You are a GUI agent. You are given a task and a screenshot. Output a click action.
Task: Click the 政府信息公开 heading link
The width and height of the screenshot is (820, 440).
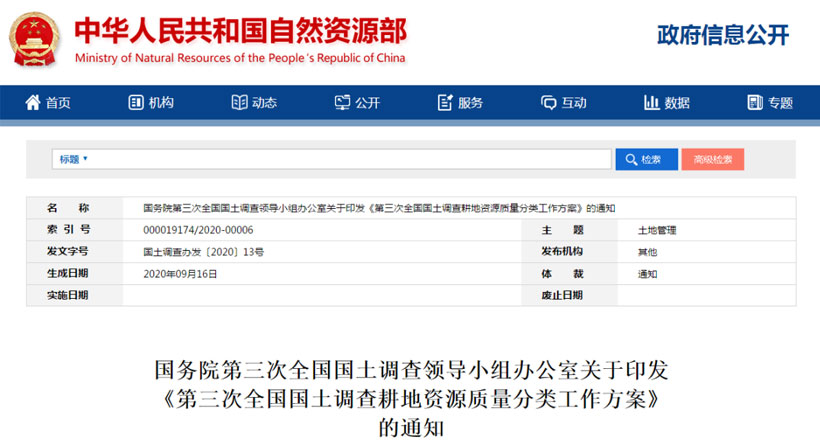tap(723, 35)
